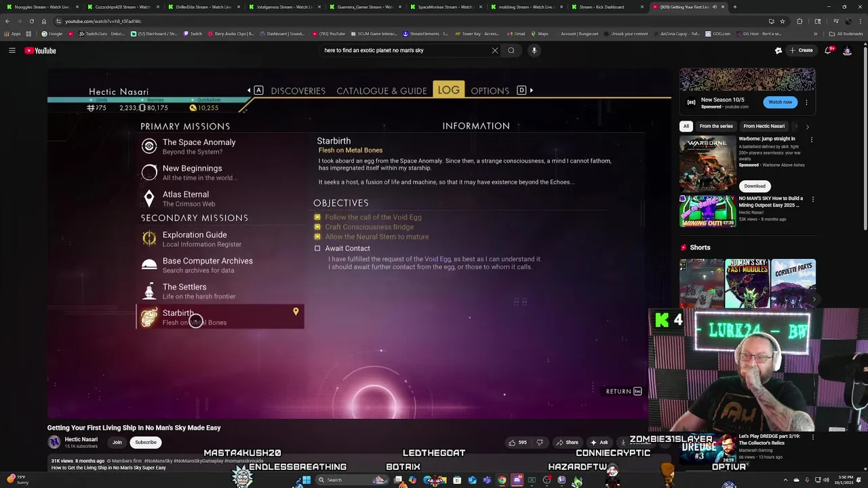Select the LOG tab

pos(448,90)
